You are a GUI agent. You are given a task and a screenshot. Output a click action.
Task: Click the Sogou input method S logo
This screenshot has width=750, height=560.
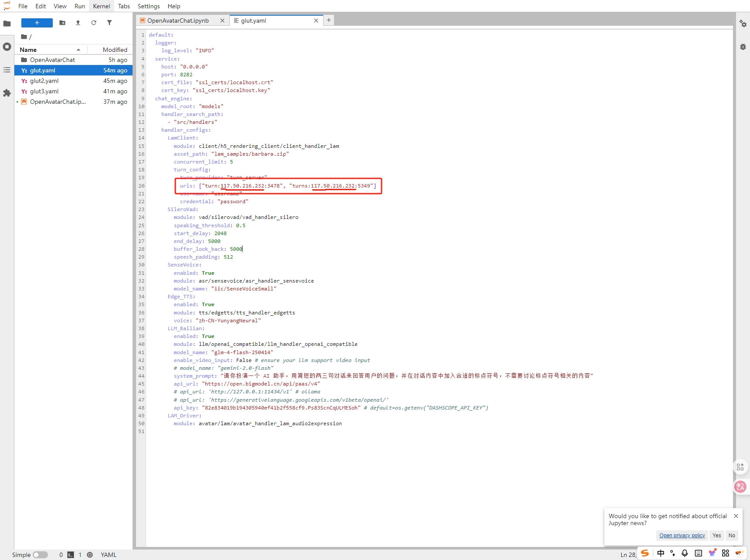[645, 553]
